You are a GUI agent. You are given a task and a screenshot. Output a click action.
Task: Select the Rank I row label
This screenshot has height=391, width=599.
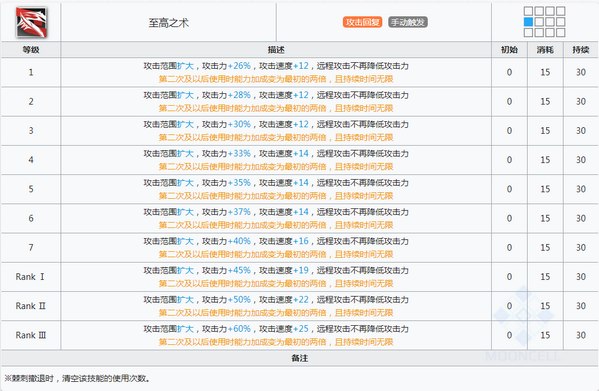pyautogui.click(x=30, y=277)
